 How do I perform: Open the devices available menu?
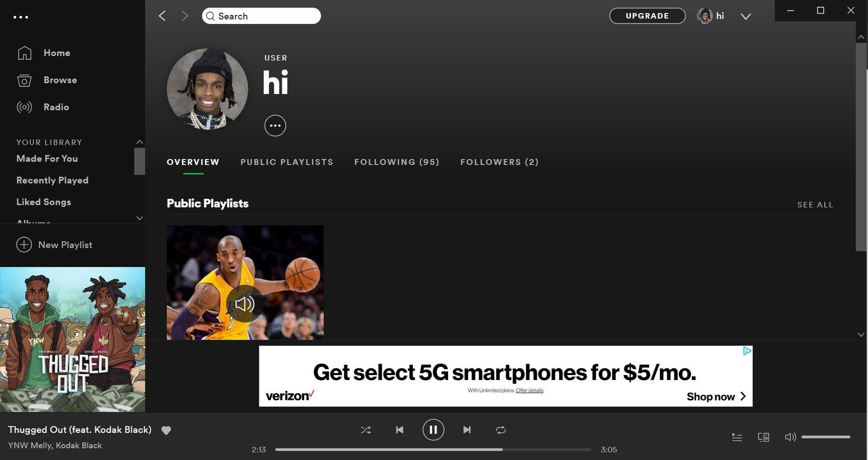(764, 437)
